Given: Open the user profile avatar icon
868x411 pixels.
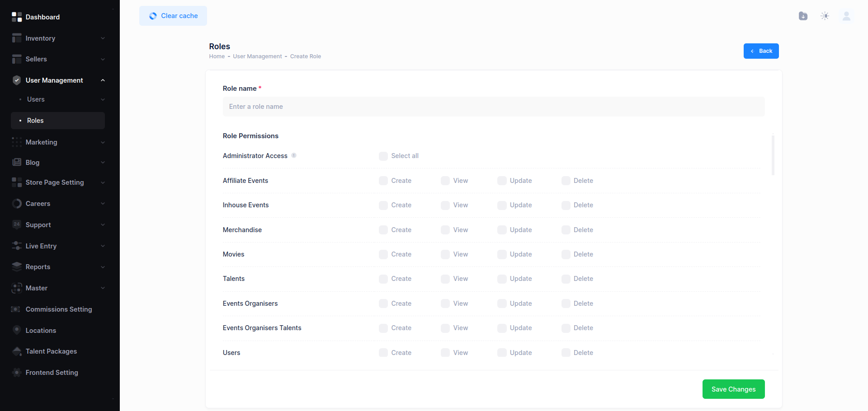Looking at the screenshot, I should pos(846,16).
